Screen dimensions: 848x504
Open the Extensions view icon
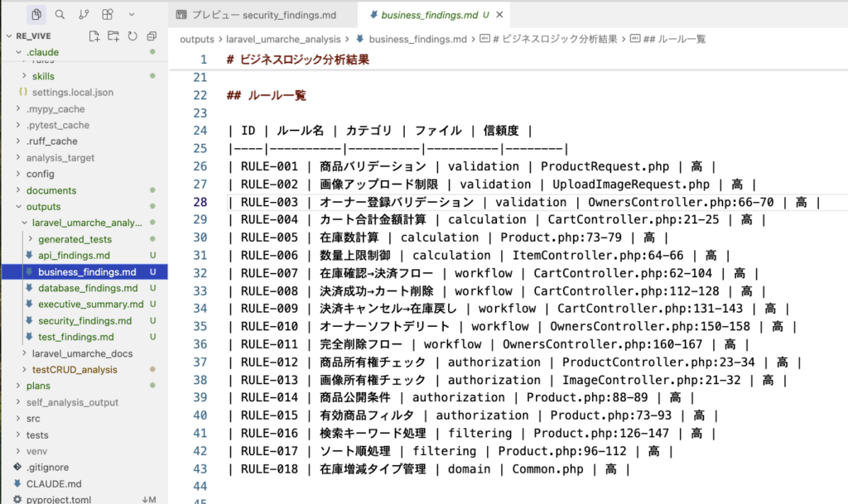tap(108, 15)
